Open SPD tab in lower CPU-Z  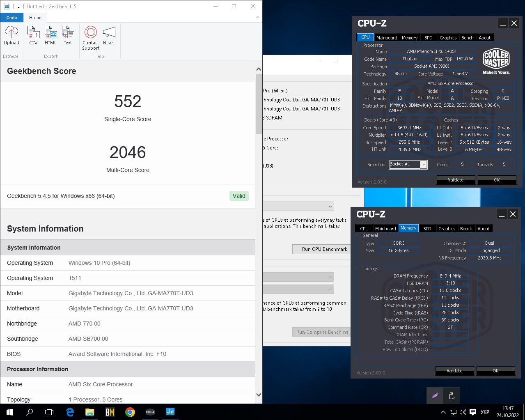tap(427, 228)
